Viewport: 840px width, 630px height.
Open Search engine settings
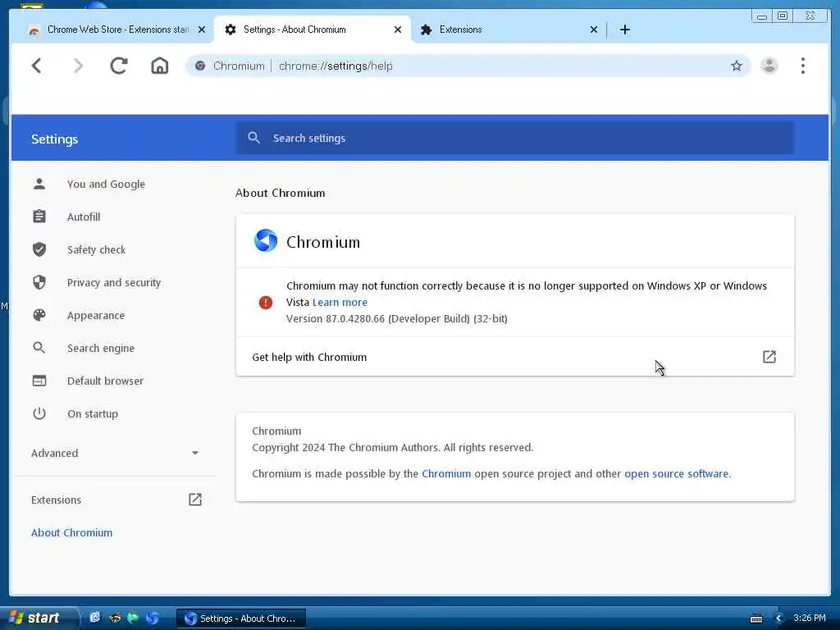pos(101,348)
